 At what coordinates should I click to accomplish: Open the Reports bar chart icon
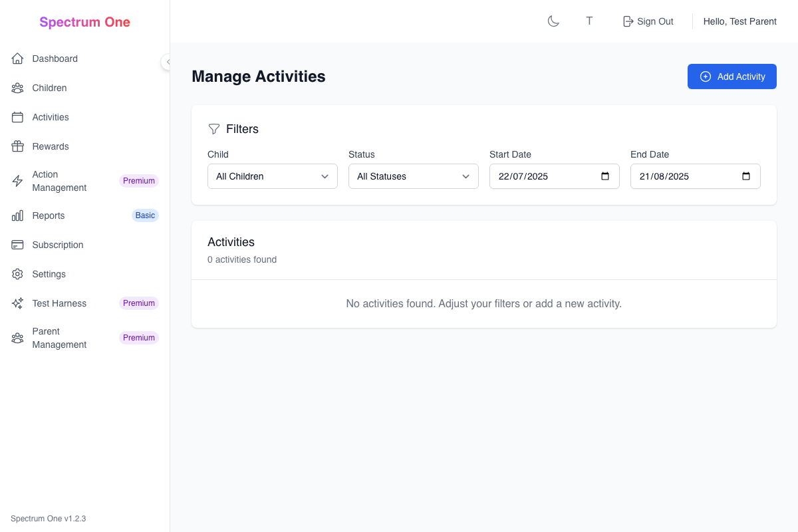tap(17, 215)
